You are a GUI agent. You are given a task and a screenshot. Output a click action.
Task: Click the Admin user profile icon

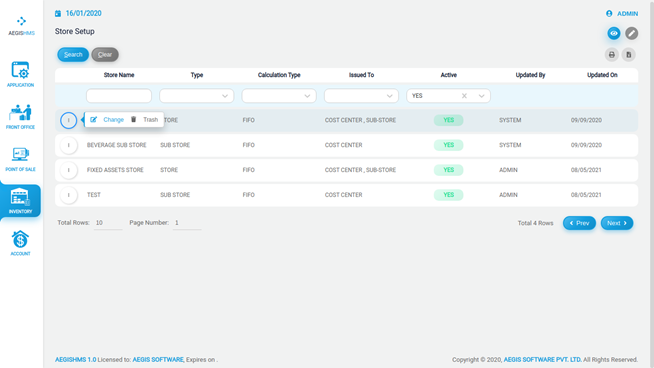(x=609, y=13)
